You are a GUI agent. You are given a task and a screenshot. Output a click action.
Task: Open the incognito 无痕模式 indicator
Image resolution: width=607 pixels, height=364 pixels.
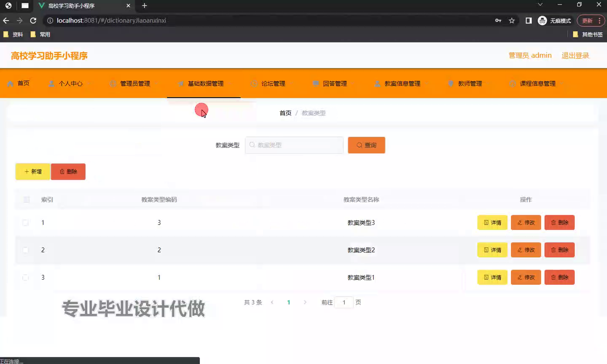pyautogui.click(x=555, y=20)
